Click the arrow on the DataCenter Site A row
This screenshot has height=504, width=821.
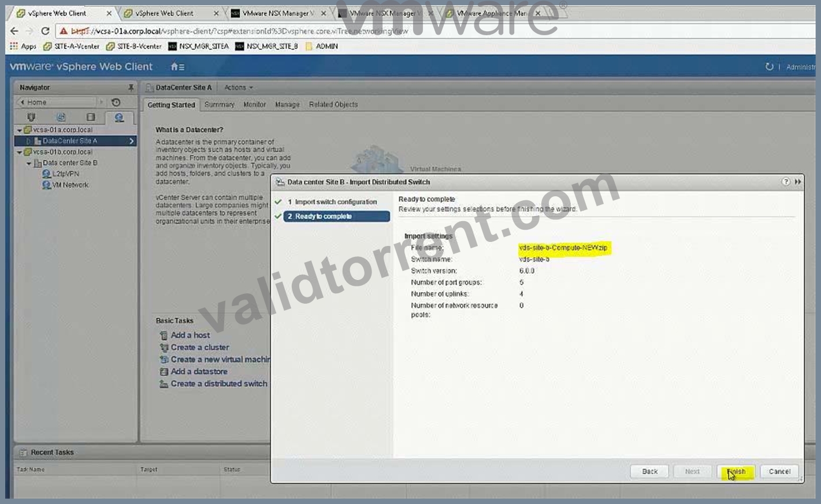tap(132, 141)
